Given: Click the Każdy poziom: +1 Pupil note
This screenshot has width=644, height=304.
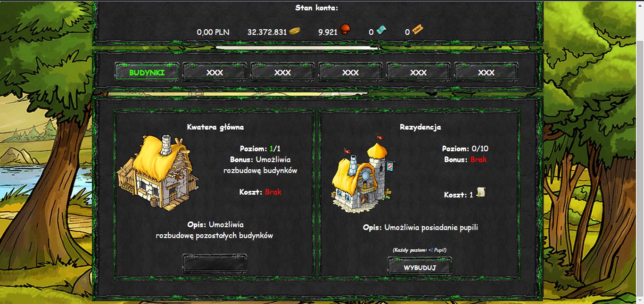Looking at the screenshot, I should [419, 250].
